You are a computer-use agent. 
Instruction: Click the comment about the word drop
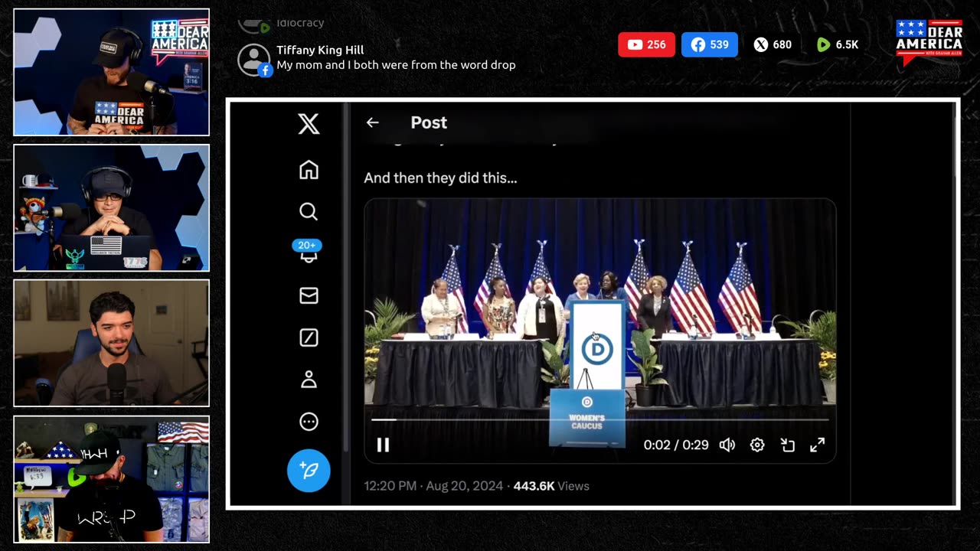[x=396, y=65]
